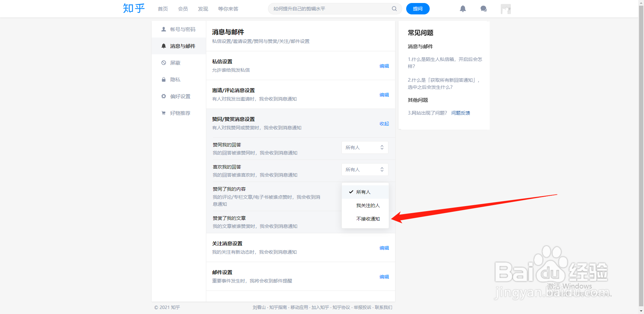Viewport: 644px width, 314px height.
Task: Click the chat message bubble icon
Action: click(483, 9)
